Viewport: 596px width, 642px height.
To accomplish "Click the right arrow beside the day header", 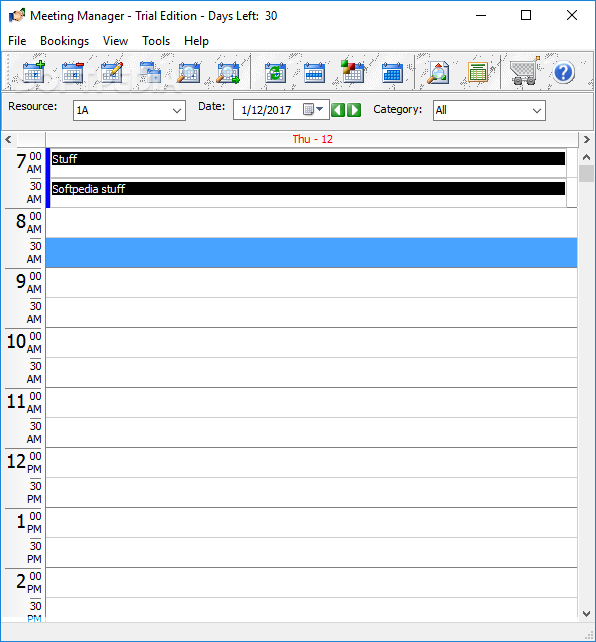I will click(x=587, y=140).
